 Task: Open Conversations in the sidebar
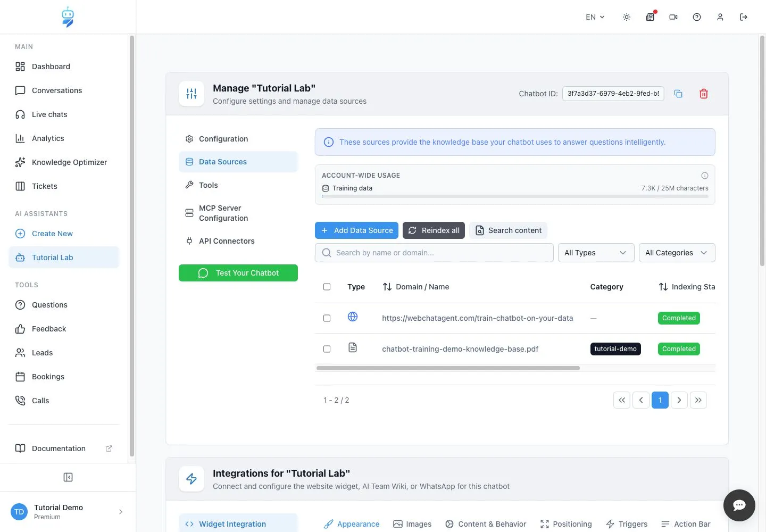(64, 90)
